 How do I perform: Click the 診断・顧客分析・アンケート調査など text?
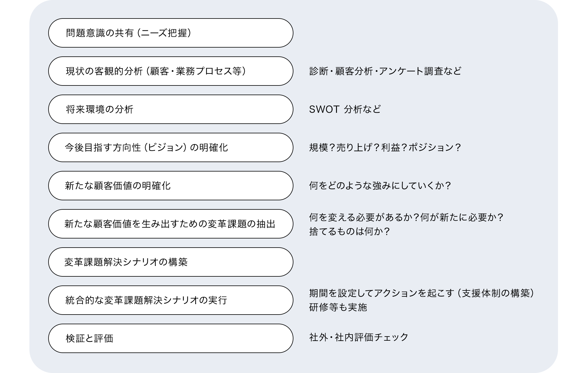coord(385,71)
